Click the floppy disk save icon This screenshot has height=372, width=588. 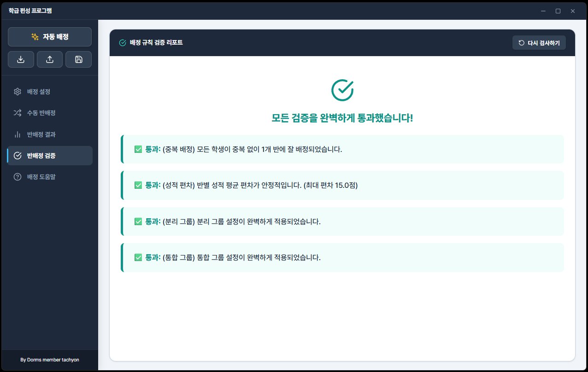pyautogui.click(x=78, y=59)
